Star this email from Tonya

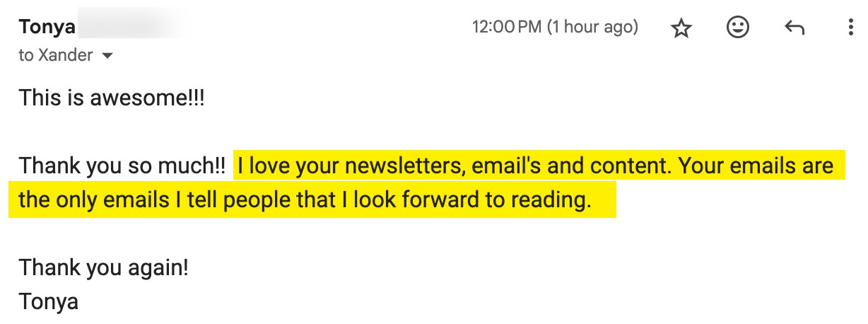[681, 28]
